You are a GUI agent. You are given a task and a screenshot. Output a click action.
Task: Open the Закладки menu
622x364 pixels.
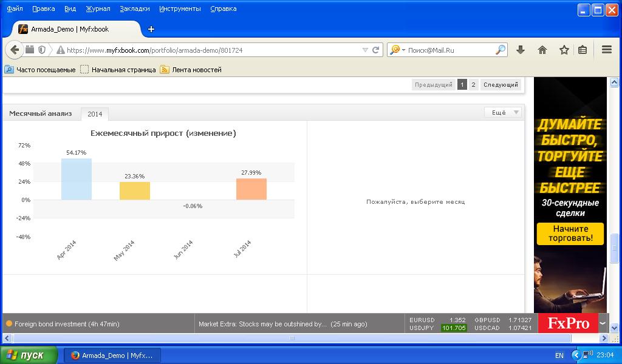(135, 8)
